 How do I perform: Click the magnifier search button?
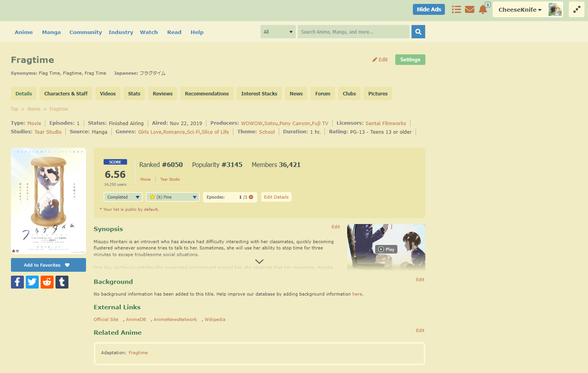pyautogui.click(x=418, y=32)
